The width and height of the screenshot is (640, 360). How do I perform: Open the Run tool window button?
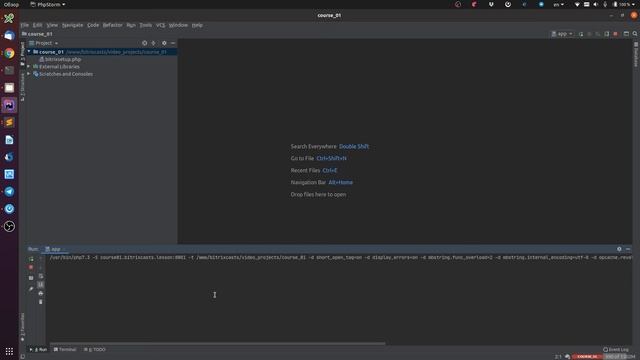(38, 350)
